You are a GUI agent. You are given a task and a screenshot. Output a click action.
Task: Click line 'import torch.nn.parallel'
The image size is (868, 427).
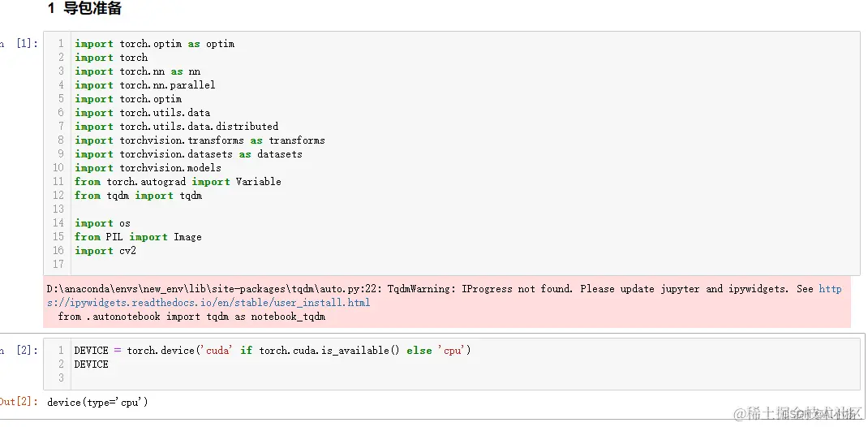click(x=145, y=85)
